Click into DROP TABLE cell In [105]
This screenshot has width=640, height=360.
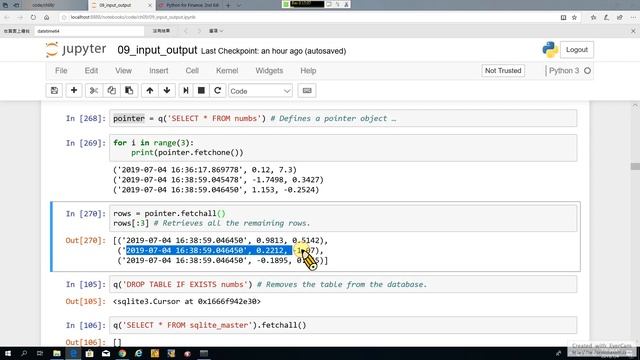(x=343, y=284)
